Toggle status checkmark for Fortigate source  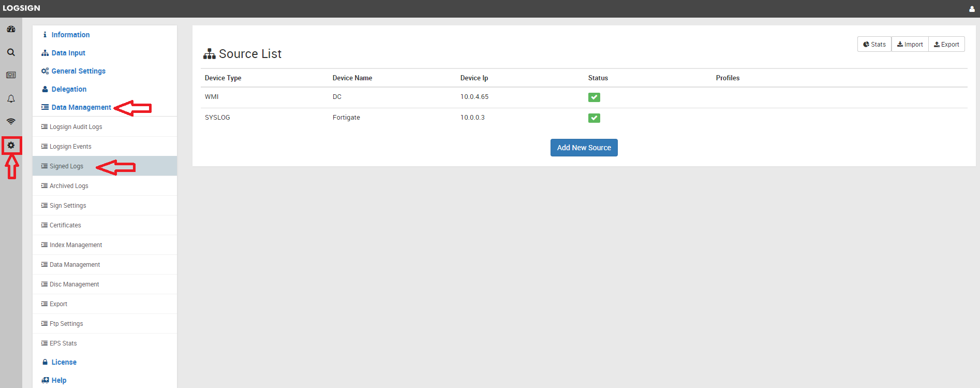pyautogui.click(x=594, y=118)
